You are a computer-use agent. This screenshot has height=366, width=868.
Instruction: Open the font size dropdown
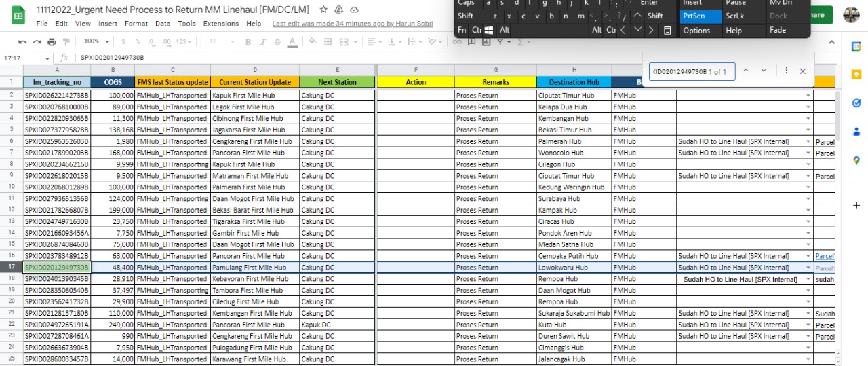(221, 42)
